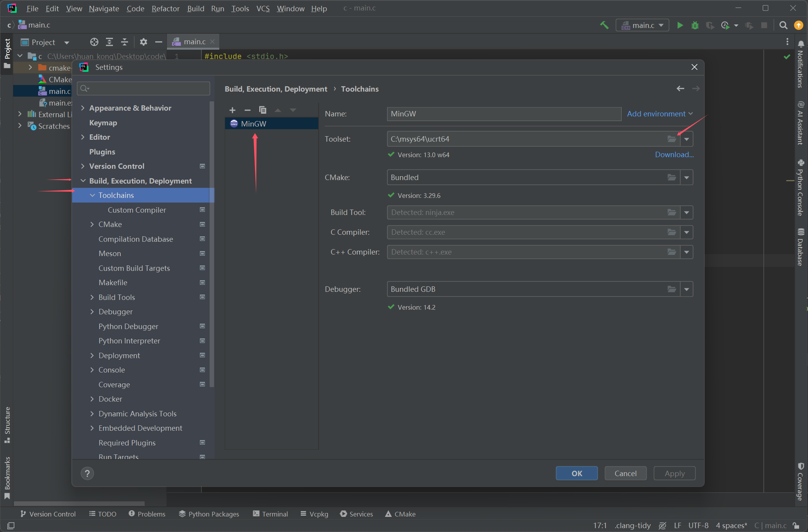The height and width of the screenshot is (532, 808).
Task: Expand Appearance & Behavior settings
Action: (83, 108)
